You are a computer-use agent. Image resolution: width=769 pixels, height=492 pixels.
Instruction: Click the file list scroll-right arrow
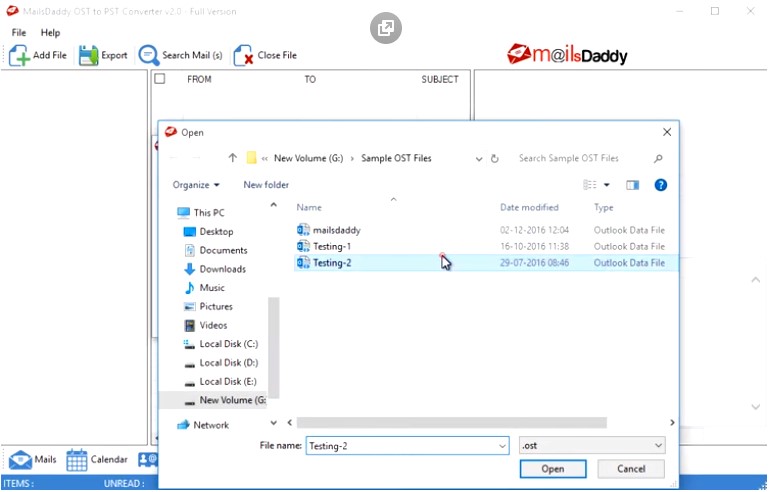pos(672,422)
